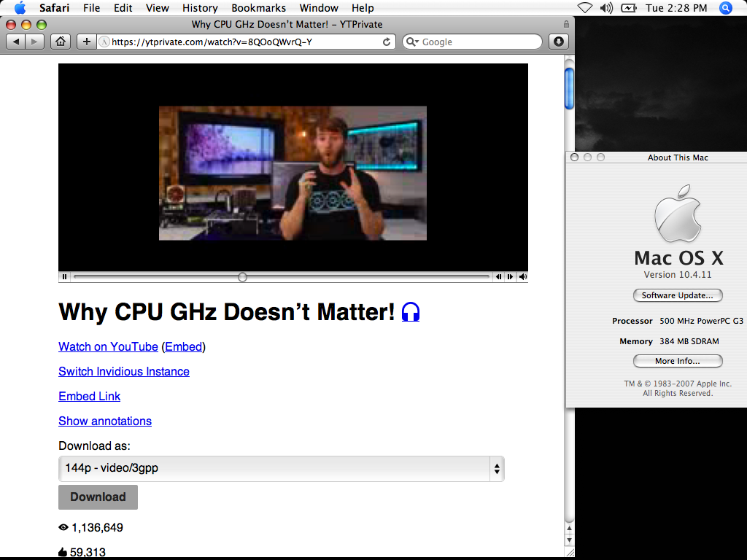
Task: Click the scroll up arrow in Safari
Action: point(569,529)
